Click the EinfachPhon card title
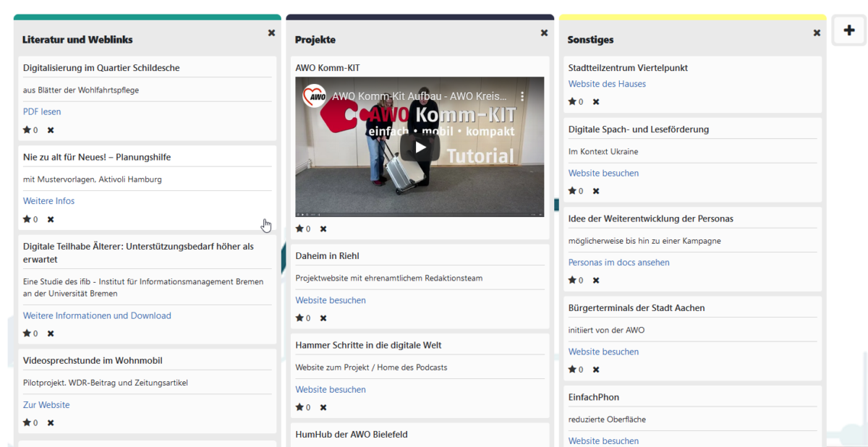The height and width of the screenshot is (447, 868). (x=594, y=397)
